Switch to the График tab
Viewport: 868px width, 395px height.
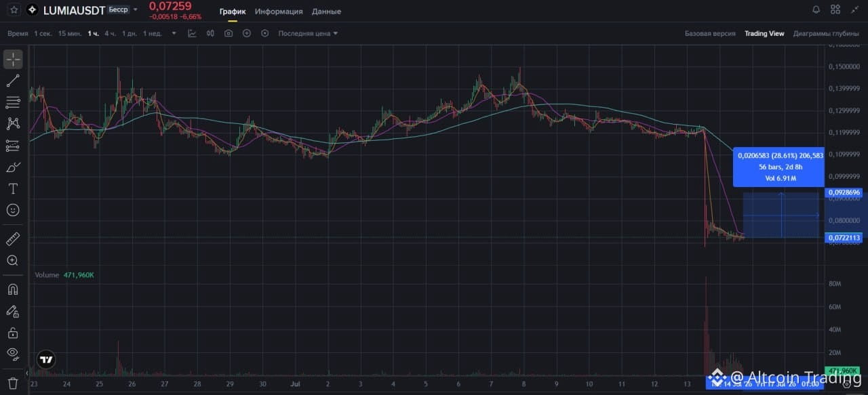(x=233, y=12)
